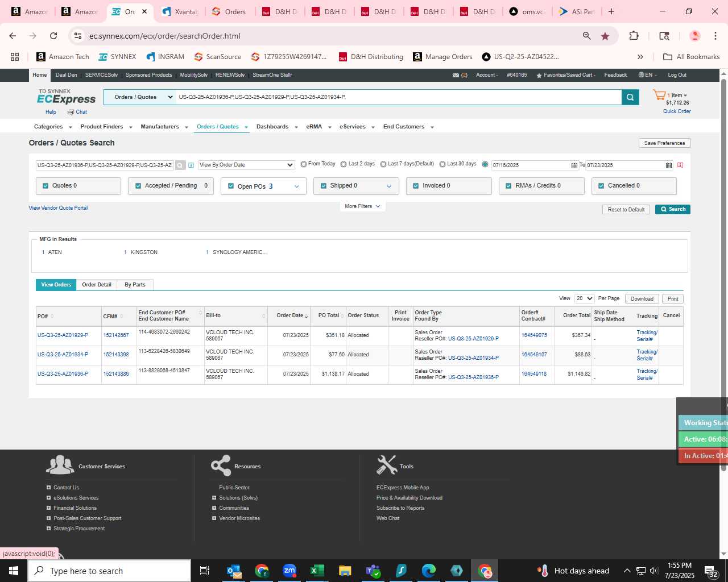The height and width of the screenshot is (582, 728).
Task: Open the Manufacturers menu
Action: [164, 127]
